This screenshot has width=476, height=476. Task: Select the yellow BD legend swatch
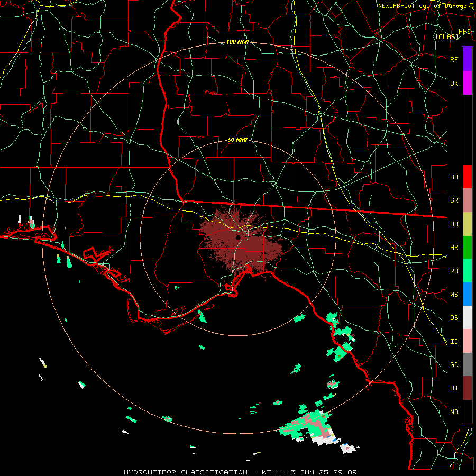(467, 224)
